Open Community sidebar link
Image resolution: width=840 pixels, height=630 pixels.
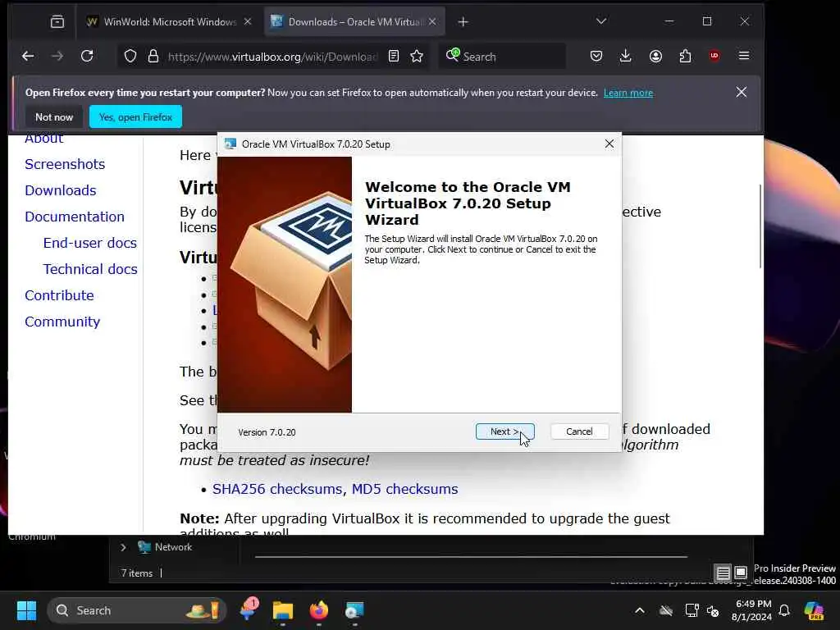(62, 322)
